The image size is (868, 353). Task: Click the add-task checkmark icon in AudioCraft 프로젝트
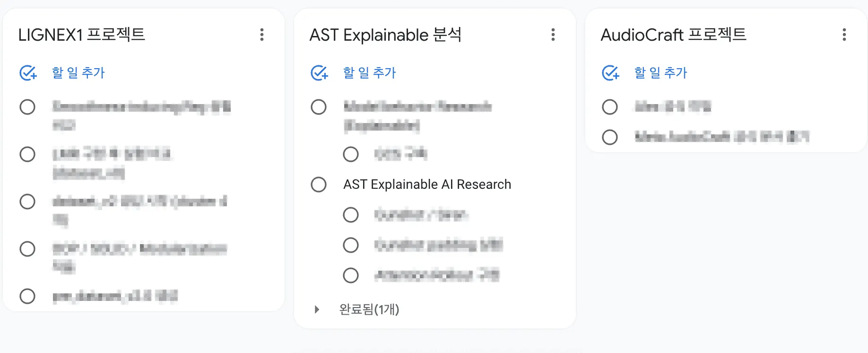click(610, 73)
